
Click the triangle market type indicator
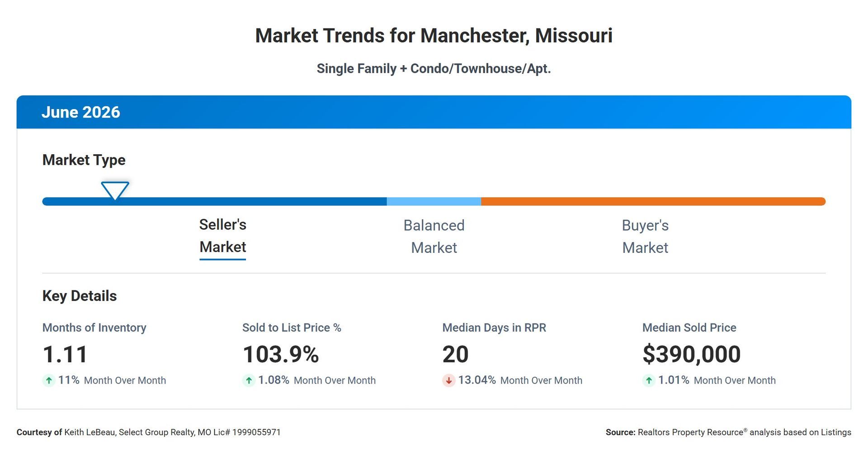[x=115, y=190]
